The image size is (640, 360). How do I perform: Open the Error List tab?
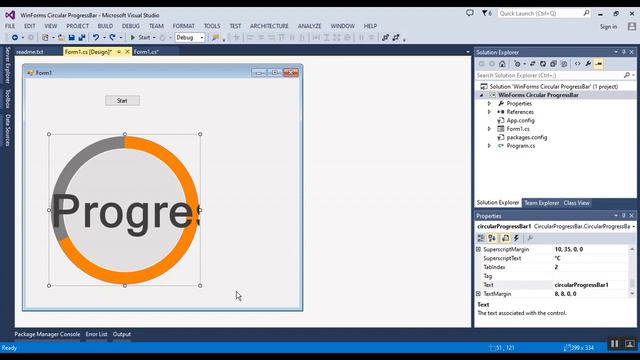click(x=96, y=334)
